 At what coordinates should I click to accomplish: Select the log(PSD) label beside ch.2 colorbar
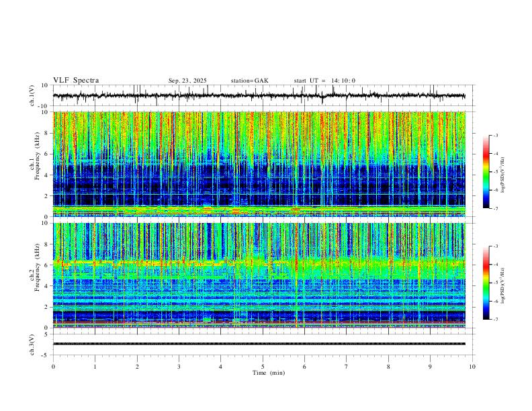coord(503,285)
